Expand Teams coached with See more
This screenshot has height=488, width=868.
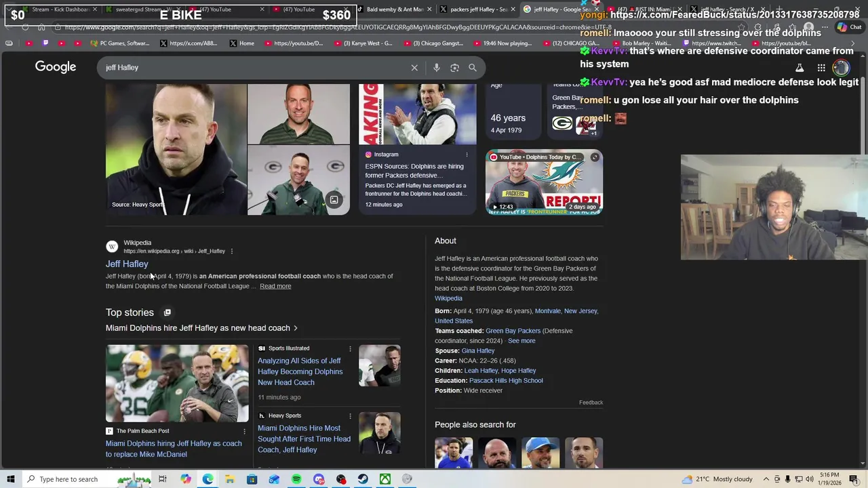[521, 341]
